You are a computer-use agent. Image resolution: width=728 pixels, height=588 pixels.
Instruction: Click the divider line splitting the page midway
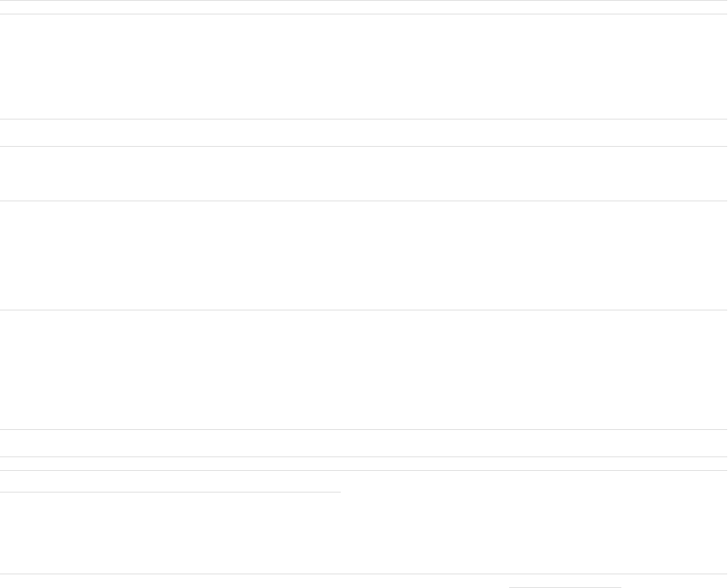click(363, 310)
